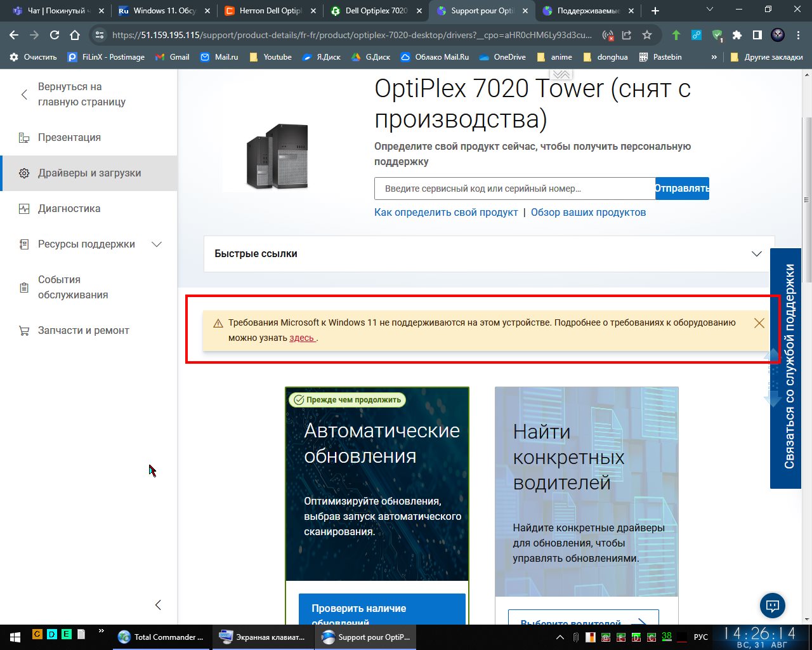Click Проверить наличие обновлений button
Image resolution: width=812 pixels, height=650 pixels.
click(382, 609)
